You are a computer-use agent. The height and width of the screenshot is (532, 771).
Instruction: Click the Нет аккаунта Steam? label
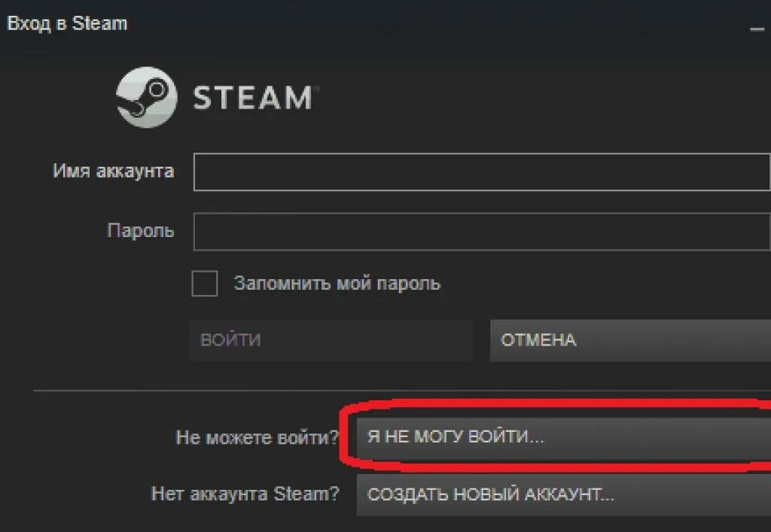245,494
